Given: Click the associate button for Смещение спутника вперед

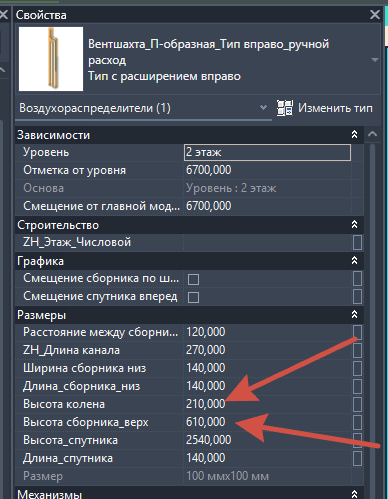Looking at the screenshot, I should pyautogui.click(x=357, y=296).
